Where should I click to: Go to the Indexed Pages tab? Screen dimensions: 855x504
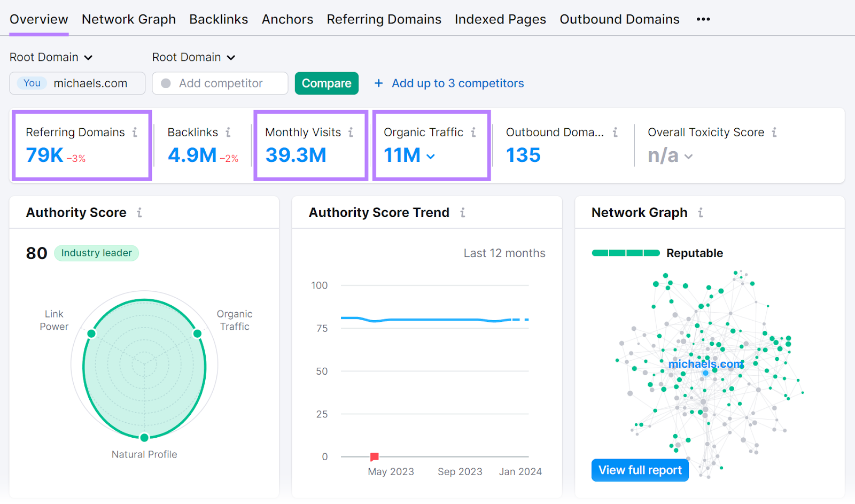(500, 19)
